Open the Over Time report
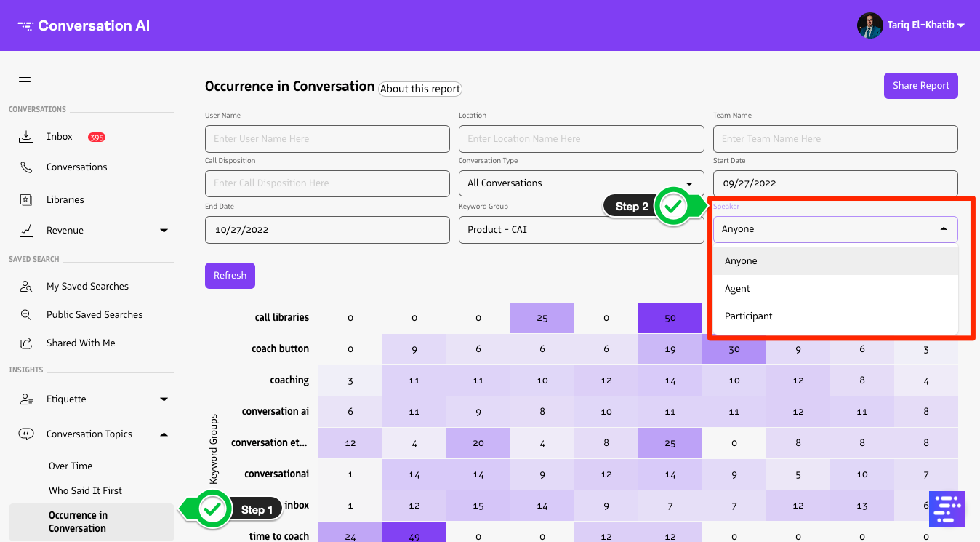 (x=71, y=466)
